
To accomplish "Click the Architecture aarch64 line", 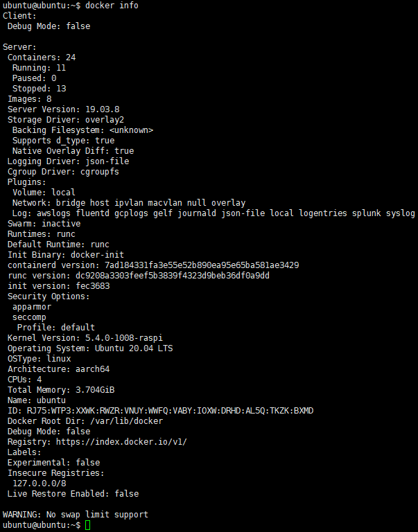I will click(58, 369).
